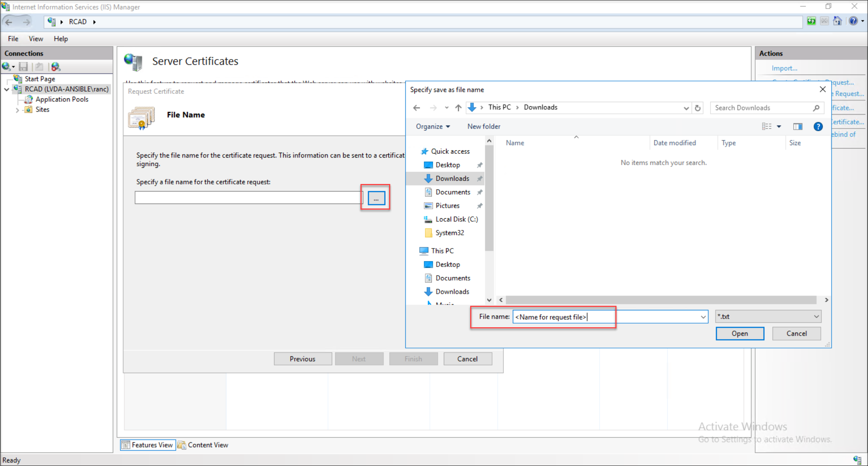Toggle the preview pane in the save dialog

pyautogui.click(x=798, y=126)
